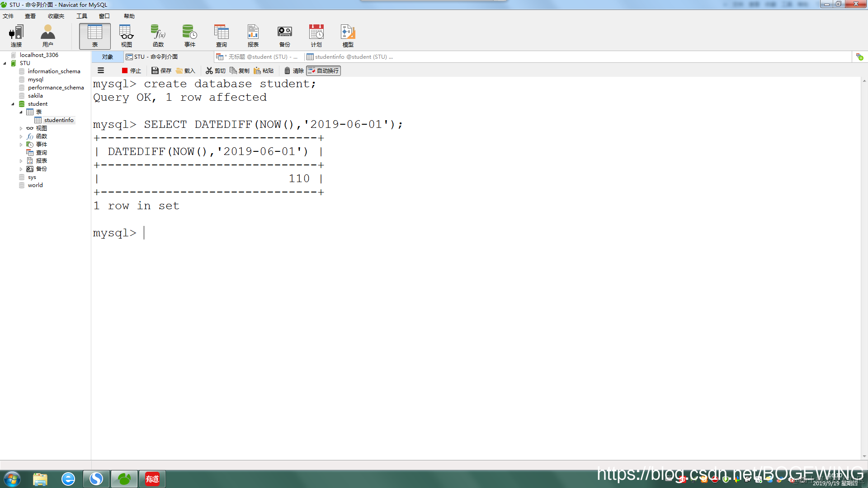
Task: Open the Function (函数) toolbar icon
Action: (x=158, y=36)
